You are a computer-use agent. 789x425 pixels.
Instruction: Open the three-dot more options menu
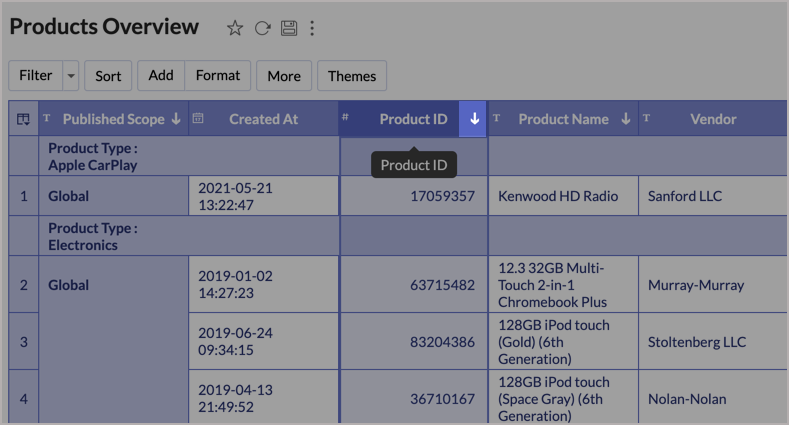(312, 28)
